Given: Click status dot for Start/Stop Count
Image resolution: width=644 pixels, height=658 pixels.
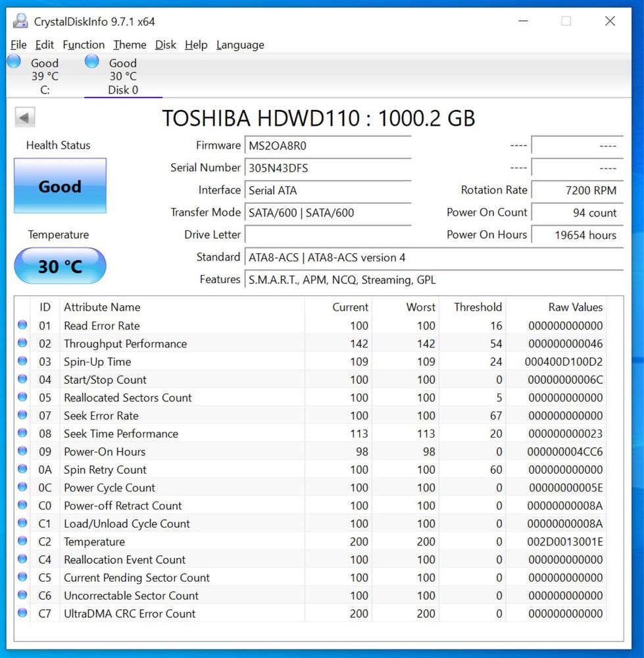Looking at the screenshot, I should (22, 379).
